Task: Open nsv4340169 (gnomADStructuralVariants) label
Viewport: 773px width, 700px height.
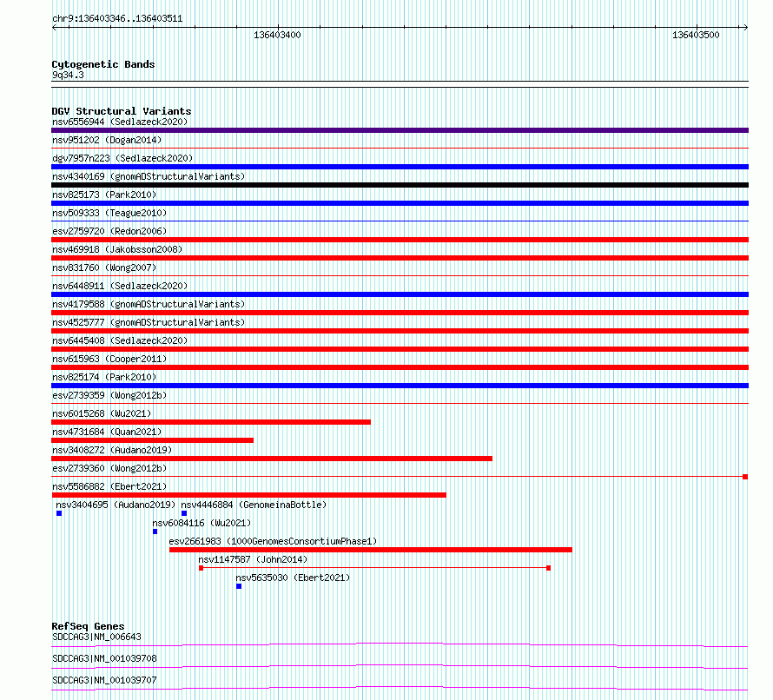Action: point(149,176)
